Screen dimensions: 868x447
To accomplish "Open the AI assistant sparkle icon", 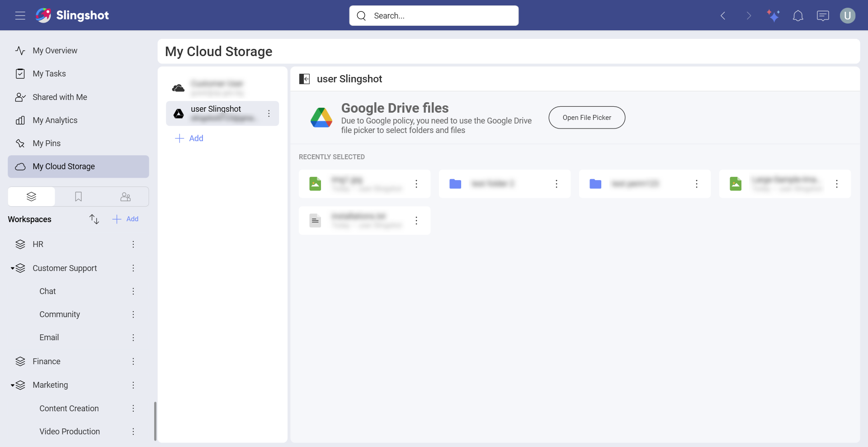I will [x=773, y=15].
